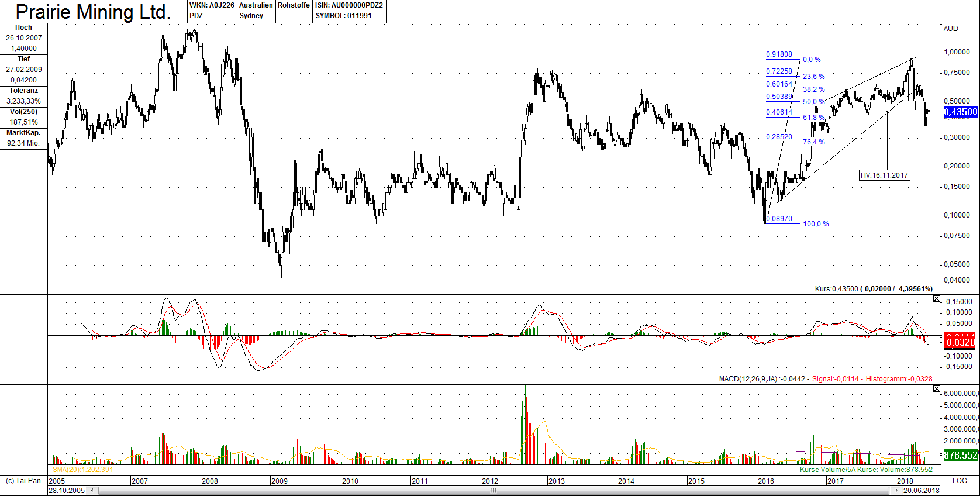This screenshot has height=496, width=980.
Task: Click the volatility value 187,51%
Action: pos(24,122)
